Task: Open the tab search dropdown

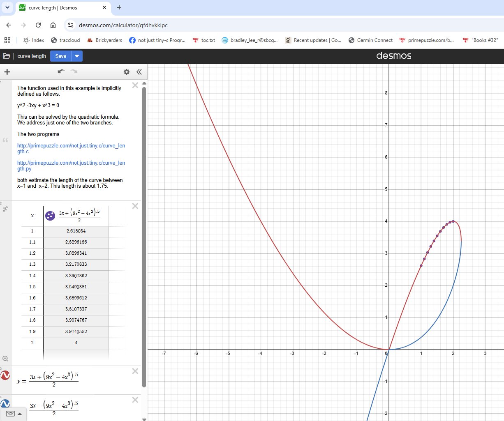Action: tap(7, 7)
